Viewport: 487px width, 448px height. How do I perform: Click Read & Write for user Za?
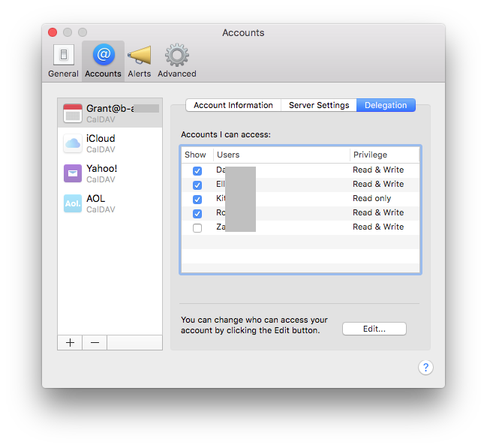pyautogui.click(x=378, y=227)
